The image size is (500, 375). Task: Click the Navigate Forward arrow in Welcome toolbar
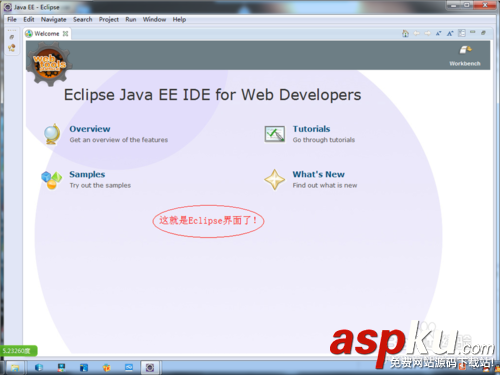[428, 33]
